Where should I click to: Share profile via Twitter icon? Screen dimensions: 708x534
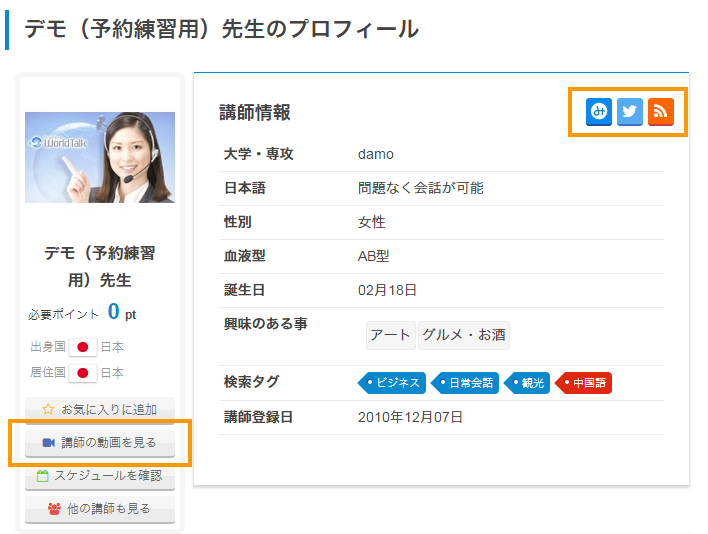click(x=629, y=111)
